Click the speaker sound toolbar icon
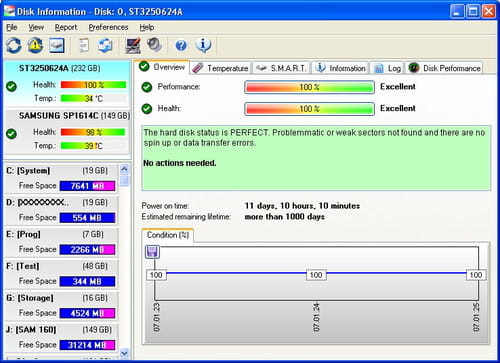The height and width of the screenshot is (363, 500). (154, 45)
